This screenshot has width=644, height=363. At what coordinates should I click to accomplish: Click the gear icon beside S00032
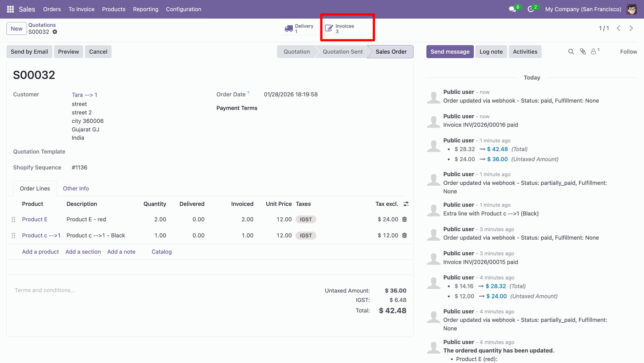[x=55, y=32]
